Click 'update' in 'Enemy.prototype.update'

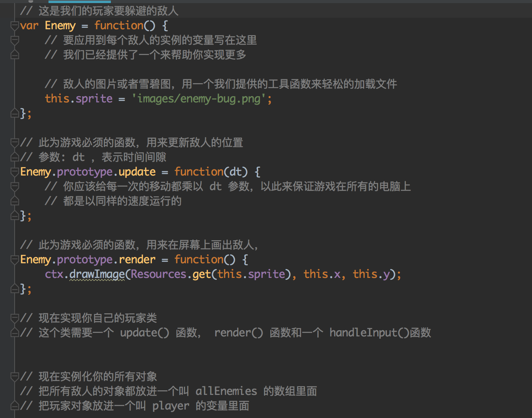[x=137, y=172]
